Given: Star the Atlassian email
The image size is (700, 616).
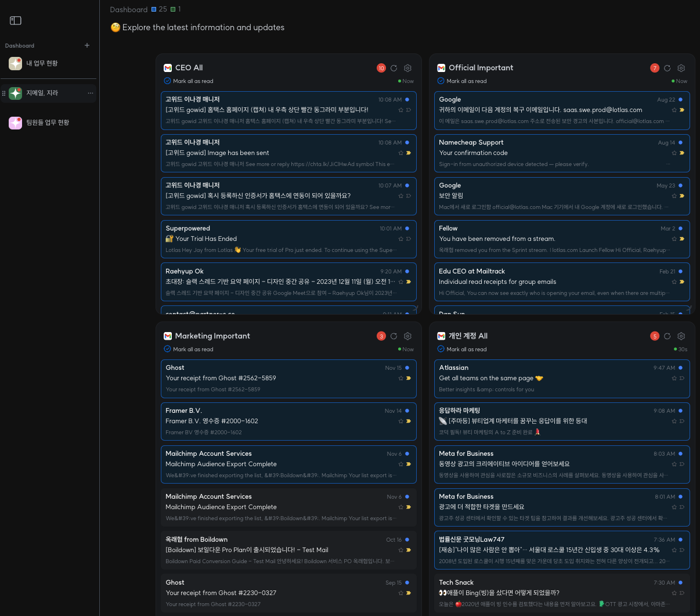Looking at the screenshot, I should click(674, 378).
